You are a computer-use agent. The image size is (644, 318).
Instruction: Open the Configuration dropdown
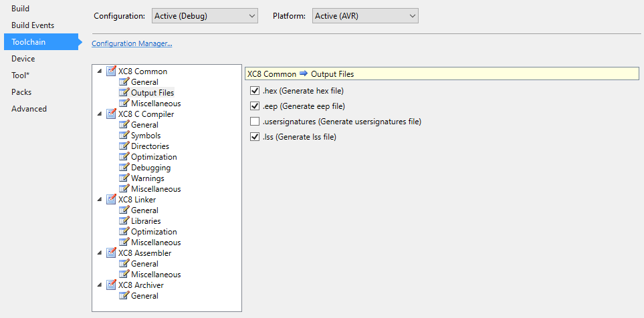click(204, 15)
